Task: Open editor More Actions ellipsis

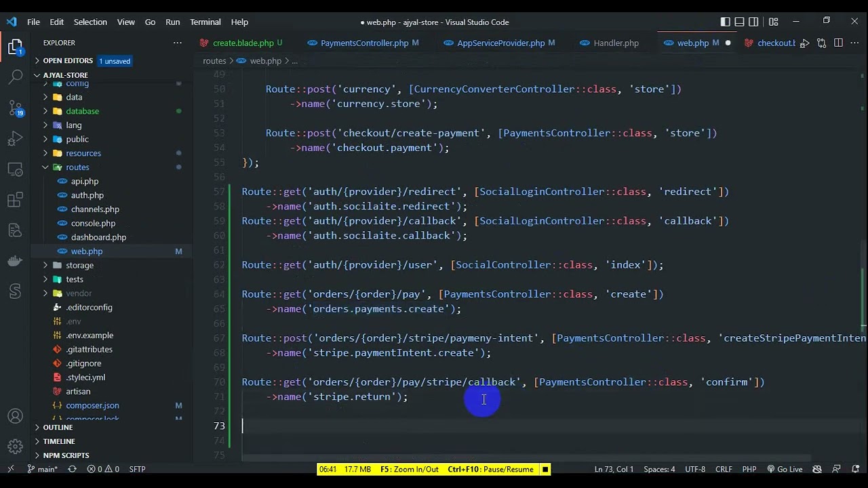Action: pos(854,43)
